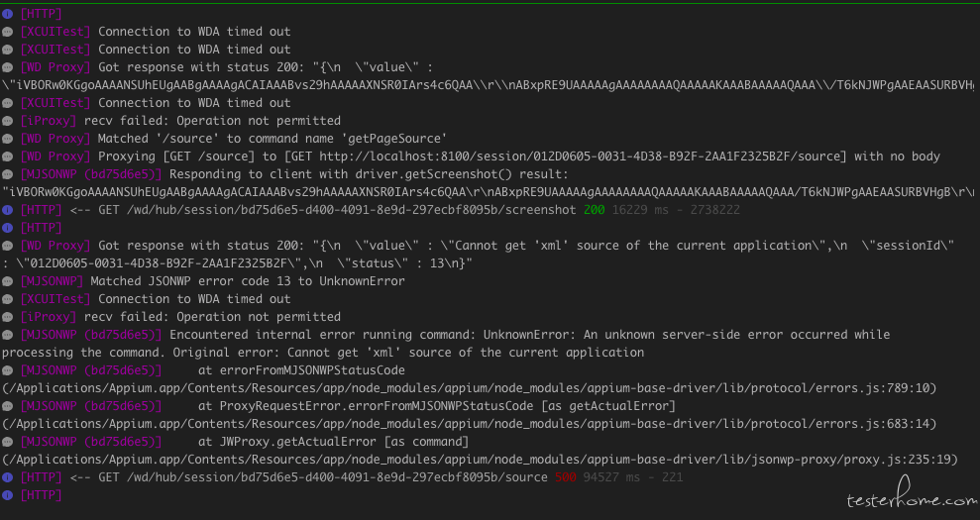Click the testerhome.com watermark

(912, 497)
